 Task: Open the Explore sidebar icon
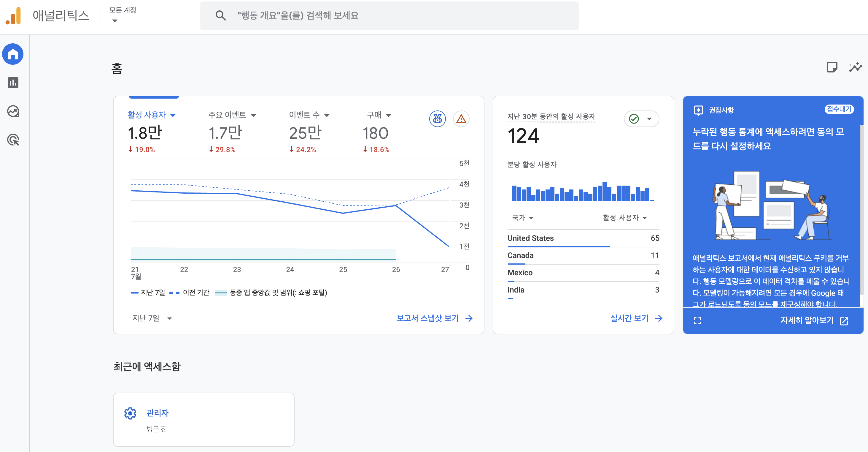point(13,111)
